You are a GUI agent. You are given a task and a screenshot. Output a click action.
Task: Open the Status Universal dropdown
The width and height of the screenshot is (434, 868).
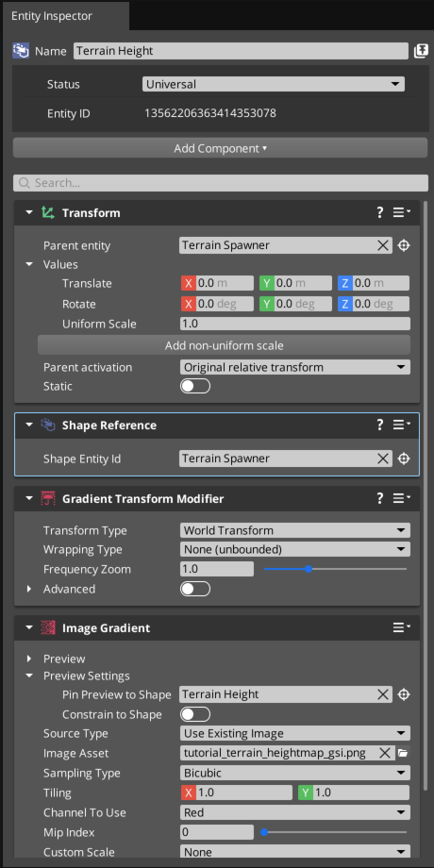tap(273, 84)
